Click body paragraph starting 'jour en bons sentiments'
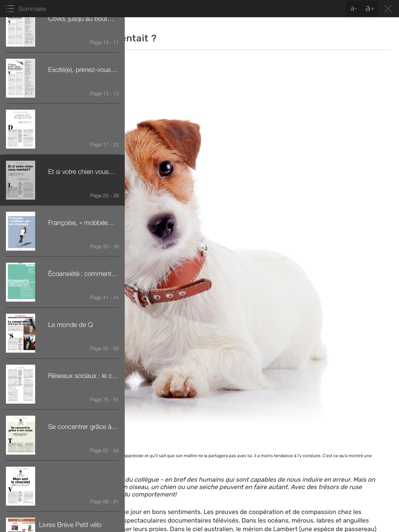 pyautogui.click(x=251, y=520)
